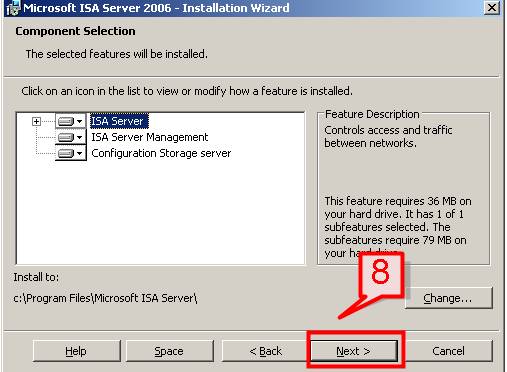The width and height of the screenshot is (507, 372).
Task: Click the install path c:\Program Files\Microsoft ISA Server\
Action: (105, 298)
